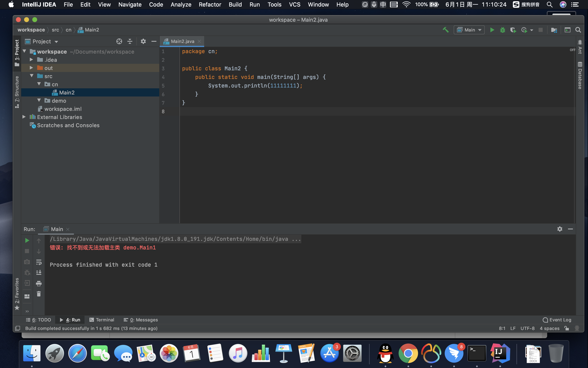The height and width of the screenshot is (368, 588).
Task: Open the Main run configuration dropdown
Action: pyautogui.click(x=469, y=30)
